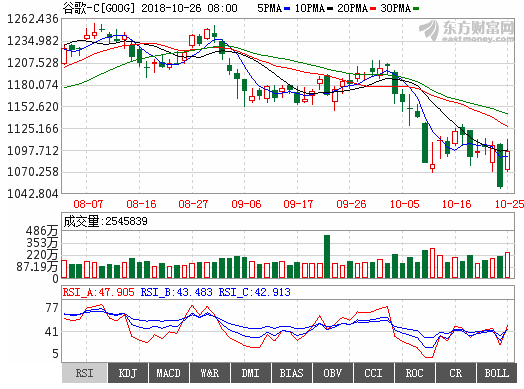The width and height of the screenshot is (524, 389).
Task: Click the 09-17 date axis label
Action: tap(298, 204)
